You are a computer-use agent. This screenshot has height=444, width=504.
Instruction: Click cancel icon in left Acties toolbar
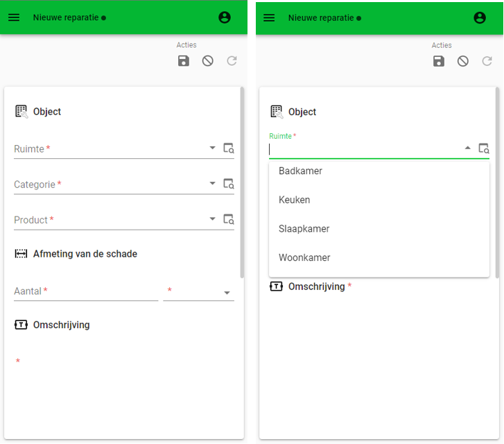208,61
